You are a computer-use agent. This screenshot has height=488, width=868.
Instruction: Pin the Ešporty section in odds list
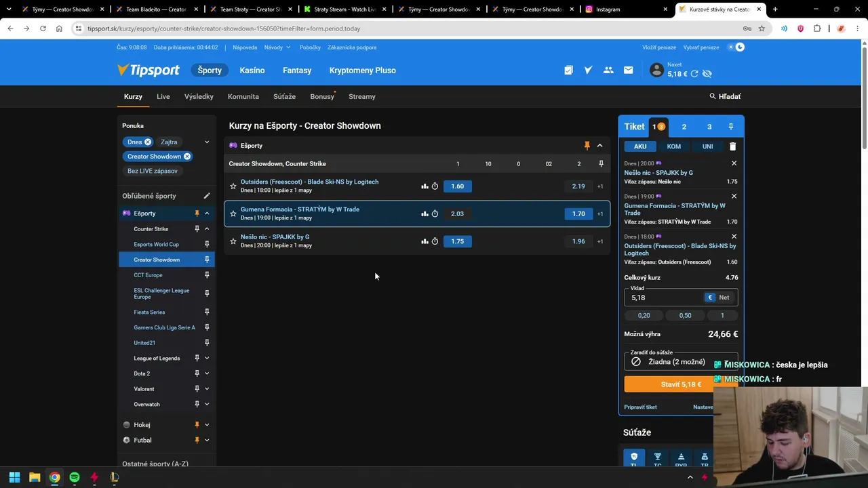[587, 146]
